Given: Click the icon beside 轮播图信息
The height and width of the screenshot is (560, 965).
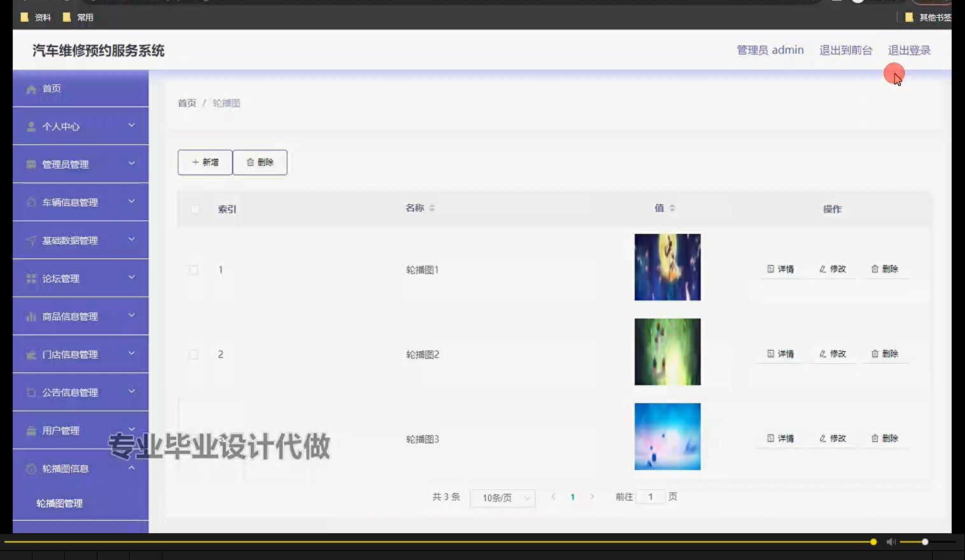Looking at the screenshot, I should point(31,468).
